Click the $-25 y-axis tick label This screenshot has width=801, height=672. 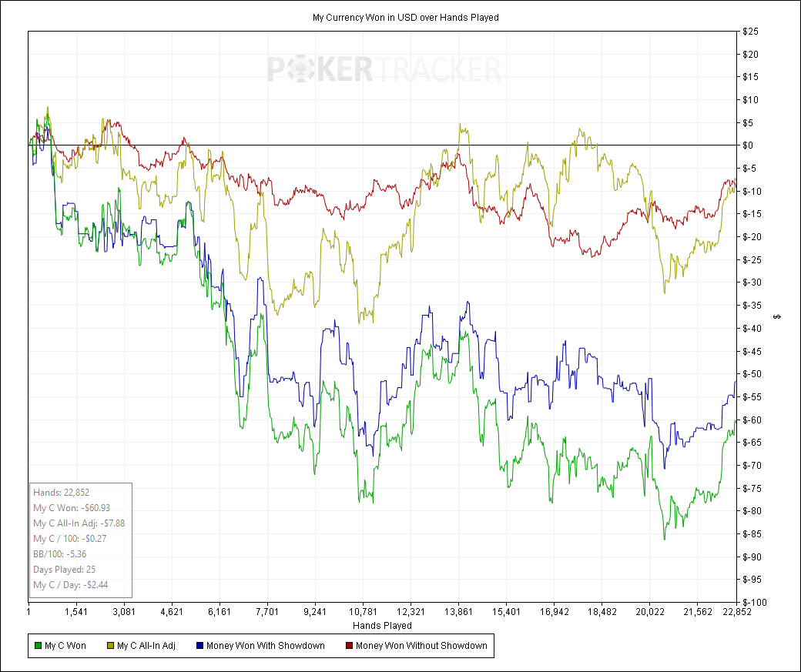[x=752, y=260]
